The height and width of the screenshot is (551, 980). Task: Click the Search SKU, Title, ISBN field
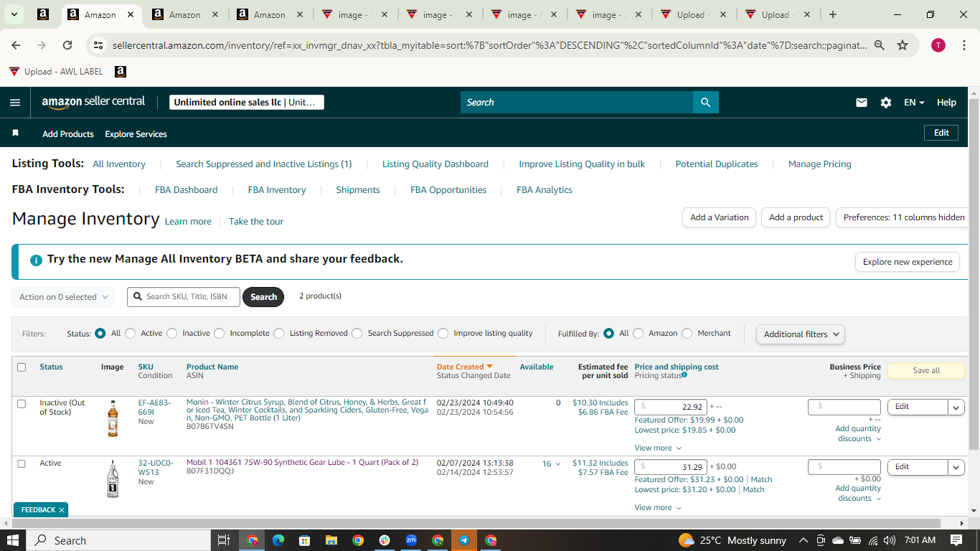184,297
